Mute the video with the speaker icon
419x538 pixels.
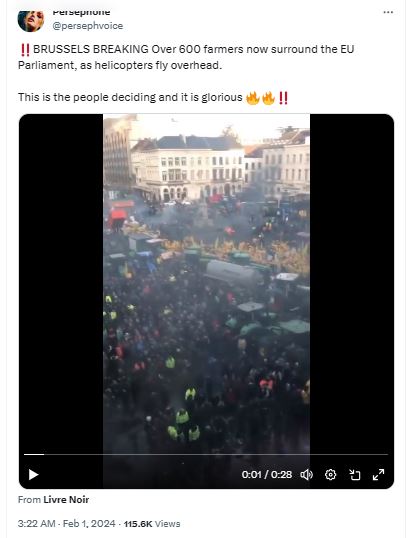pos(306,475)
